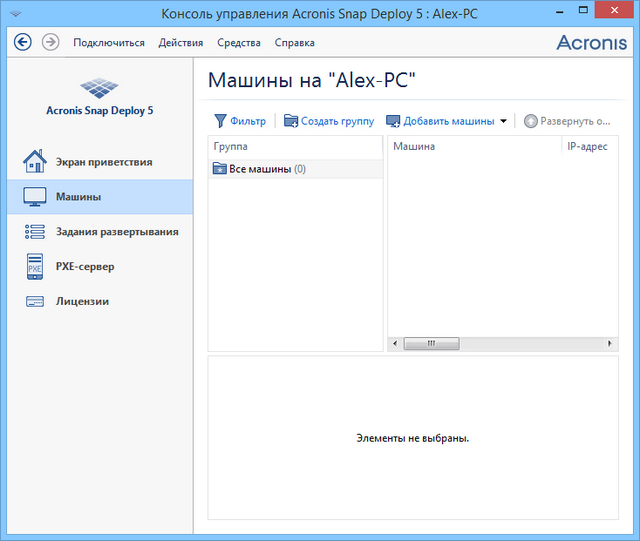Click the funnel icon for Фильтр
The height and width of the screenshot is (541, 640).
coord(220,121)
